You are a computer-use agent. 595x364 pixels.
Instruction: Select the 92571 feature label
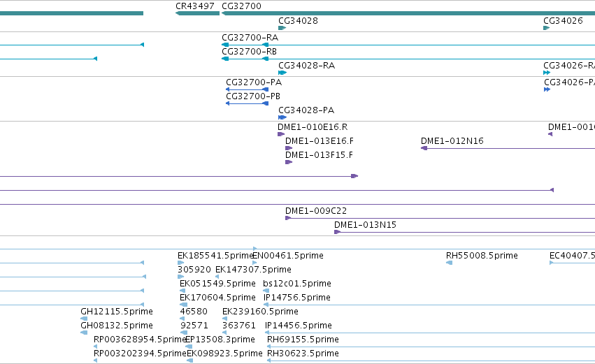click(194, 326)
